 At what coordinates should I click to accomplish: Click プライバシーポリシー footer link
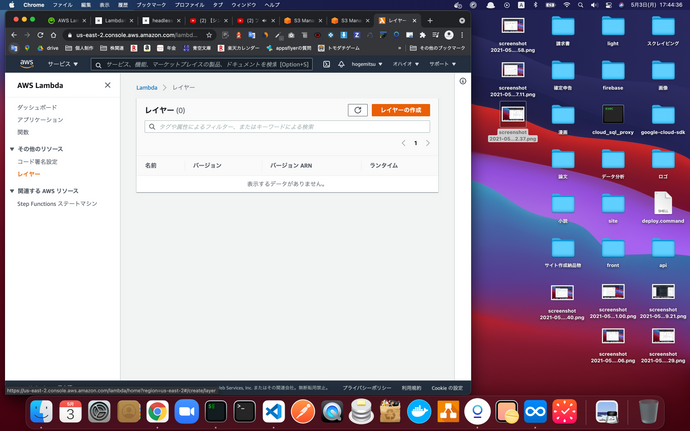coord(367,388)
